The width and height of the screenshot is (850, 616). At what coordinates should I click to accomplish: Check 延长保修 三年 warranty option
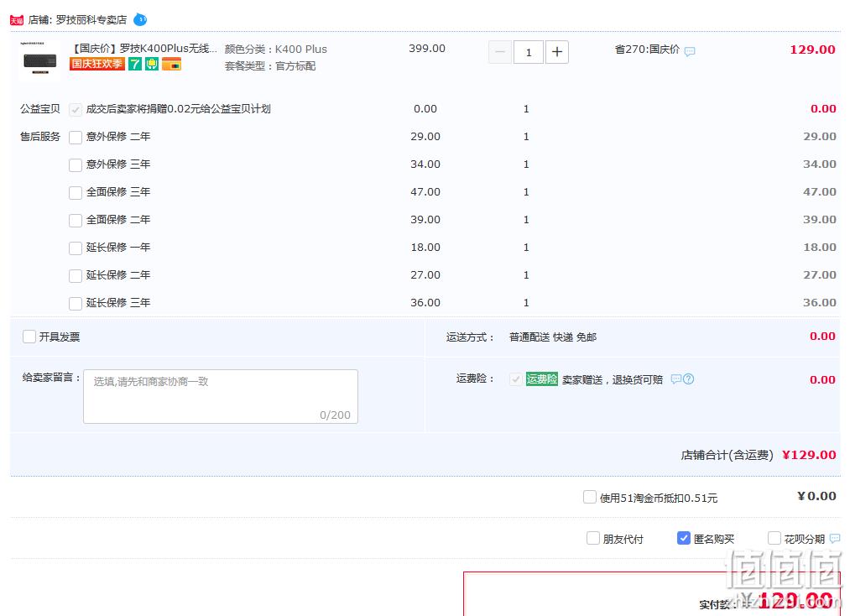[76, 303]
